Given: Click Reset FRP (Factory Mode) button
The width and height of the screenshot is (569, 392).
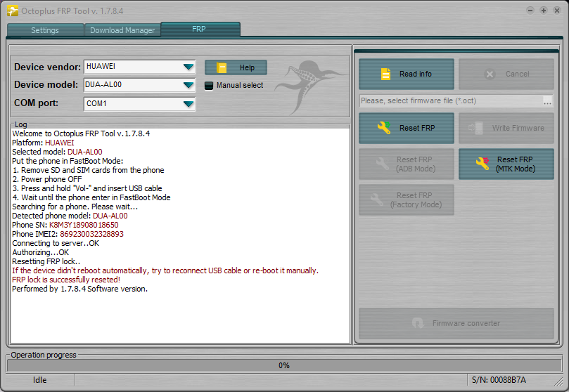Looking at the screenshot, I should point(407,200).
